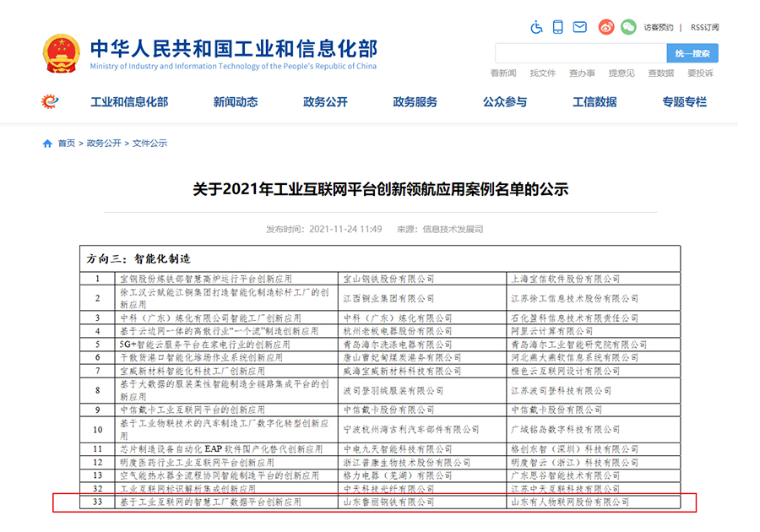Click the home icon in breadcrumb
Screen dimensions: 760x532
tap(47, 144)
